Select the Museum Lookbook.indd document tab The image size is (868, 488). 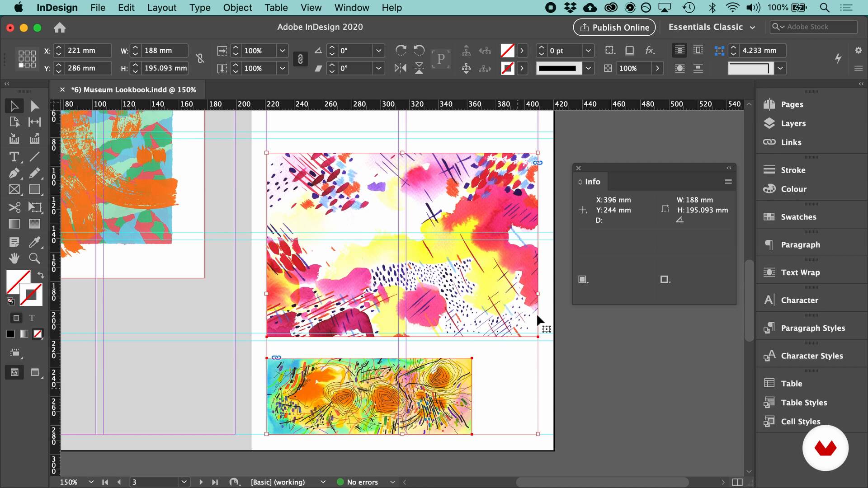click(x=133, y=89)
